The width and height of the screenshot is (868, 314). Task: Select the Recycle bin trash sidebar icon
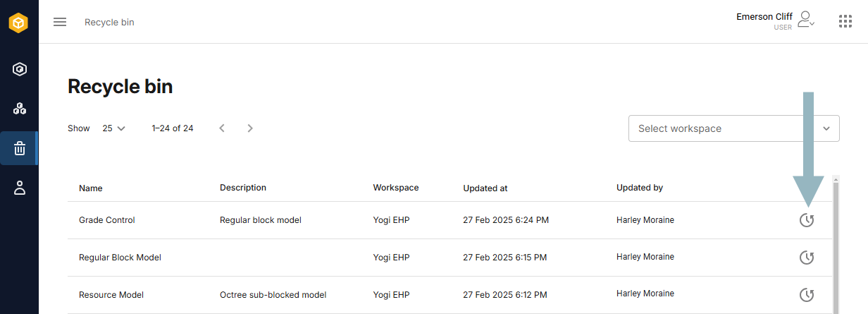pyautogui.click(x=20, y=148)
